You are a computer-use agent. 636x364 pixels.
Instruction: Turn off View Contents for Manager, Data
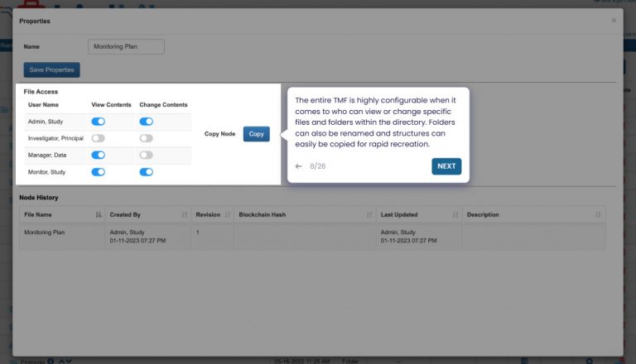coord(99,155)
